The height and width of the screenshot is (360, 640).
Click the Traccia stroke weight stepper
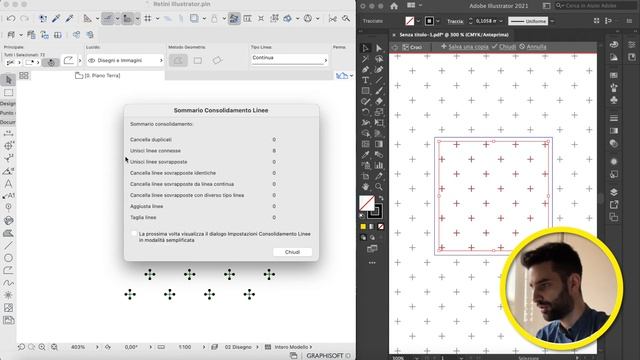(x=471, y=21)
